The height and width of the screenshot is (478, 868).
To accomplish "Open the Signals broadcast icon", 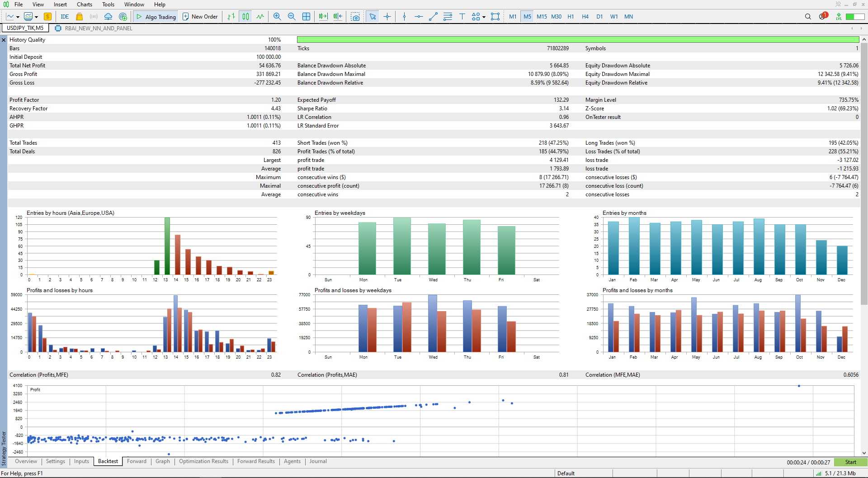I will pyautogui.click(x=94, y=17).
